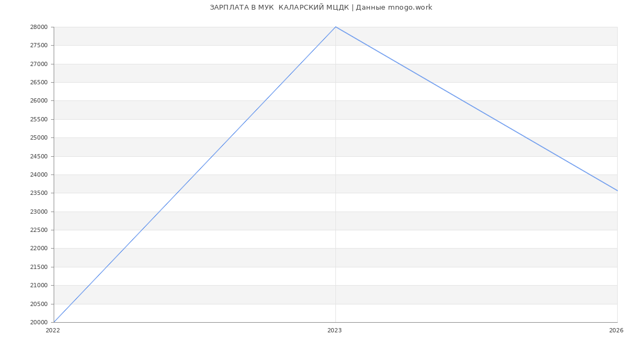Click the 2022 start point of line
The width and height of the screenshot is (644, 349).
point(54,322)
